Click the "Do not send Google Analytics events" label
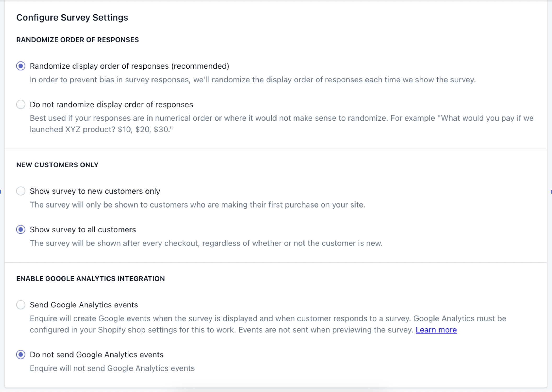552x392 pixels. click(97, 355)
